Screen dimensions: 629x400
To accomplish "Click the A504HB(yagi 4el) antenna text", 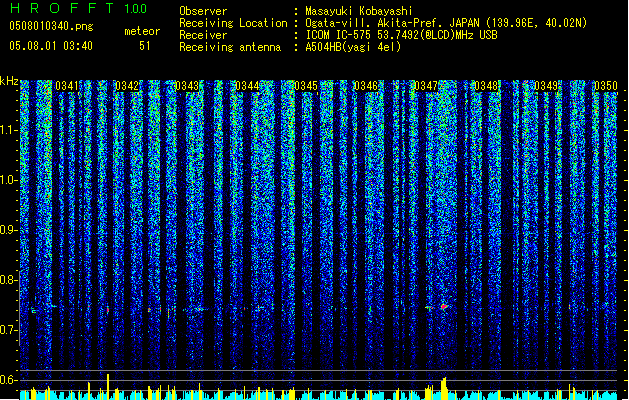I will click(353, 47).
